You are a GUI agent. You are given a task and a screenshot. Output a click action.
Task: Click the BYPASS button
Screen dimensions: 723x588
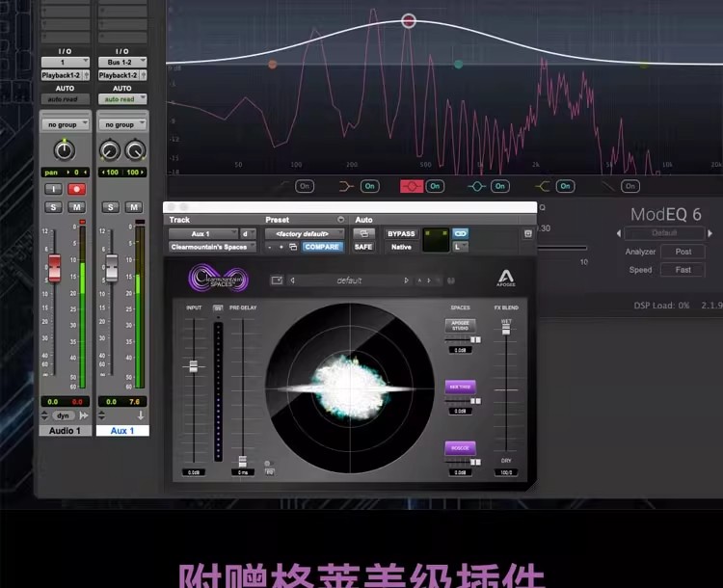[x=401, y=234]
